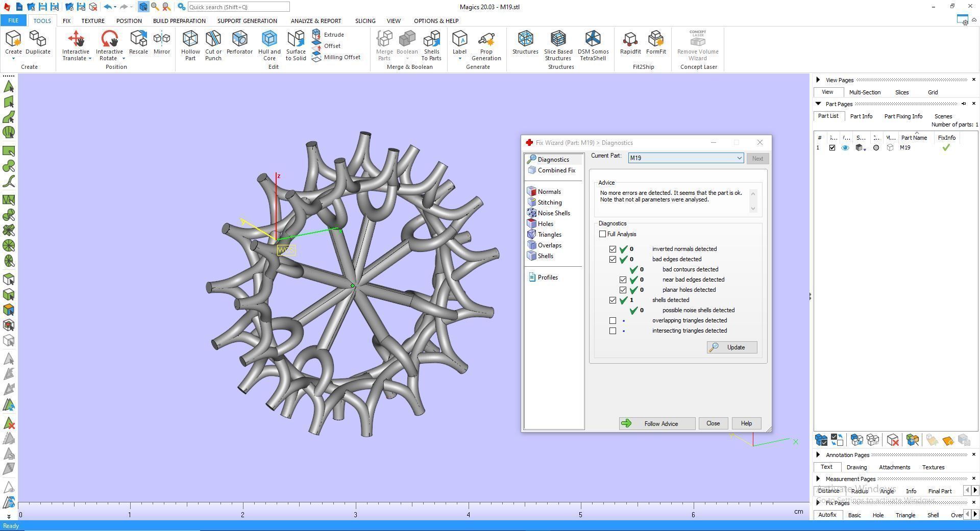Image resolution: width=980 pixels, height=531 pixels.
Task: Launch the Rapidfit tool
Action: point(630,42)
